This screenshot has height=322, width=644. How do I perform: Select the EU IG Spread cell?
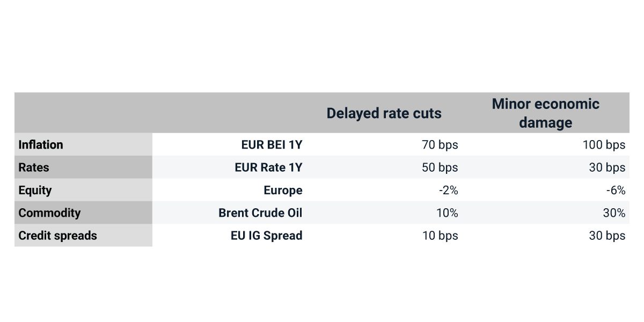click(x=266, y=236)
